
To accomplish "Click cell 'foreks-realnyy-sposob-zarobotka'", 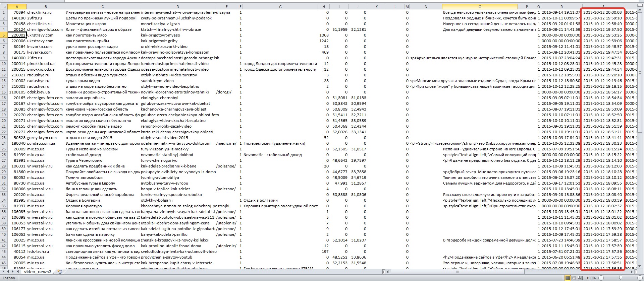I will point(177,195).
